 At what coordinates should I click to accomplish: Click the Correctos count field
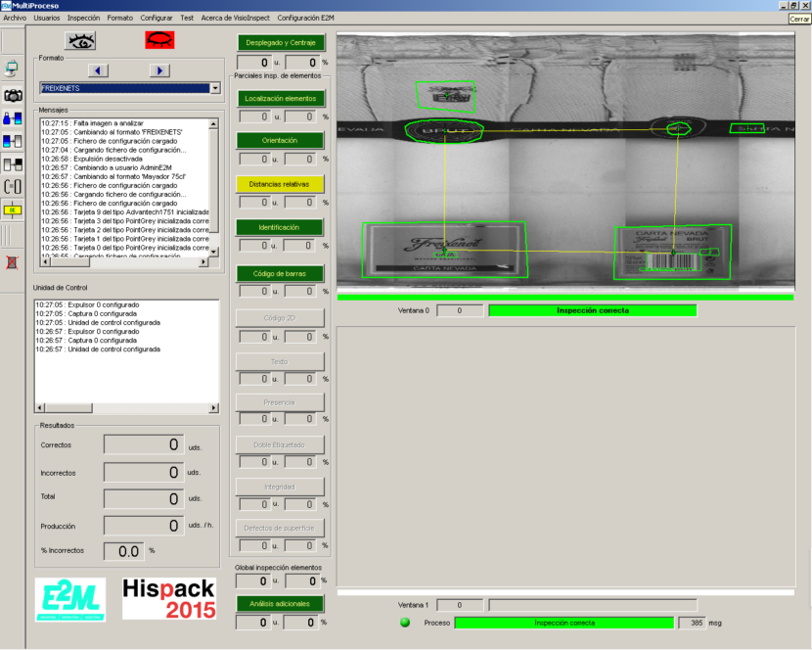click(144, 444)
